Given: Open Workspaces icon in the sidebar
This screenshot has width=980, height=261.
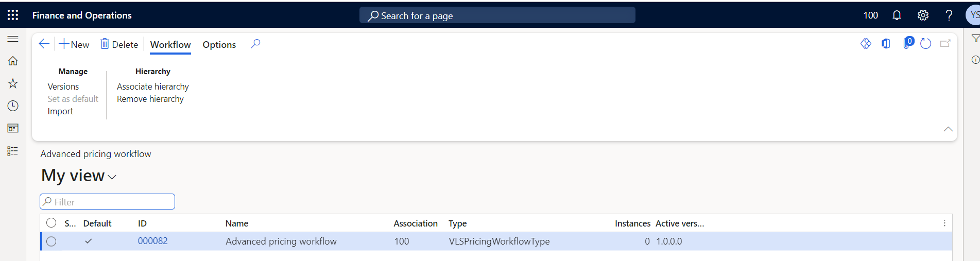Looking at the screenshot, I should coord(13,128).
